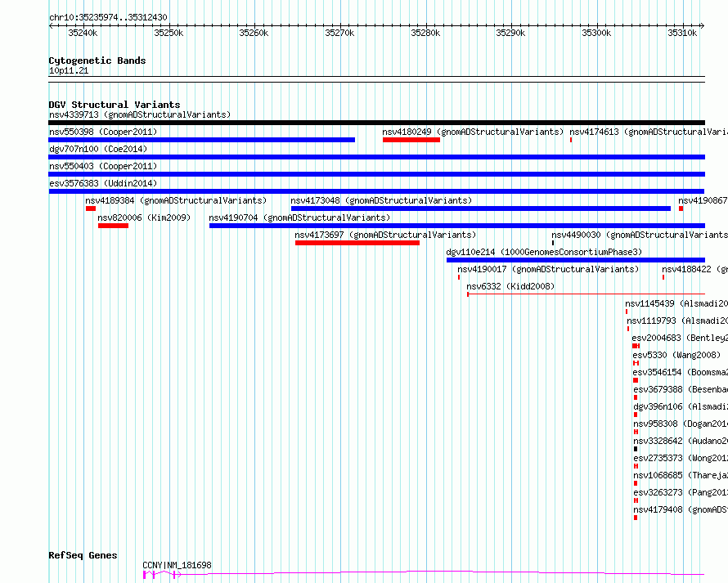Open the nsv4180249 (gnomADStructuralVariants) label
This screenshot has height=583, width=728.
[473, 132]
